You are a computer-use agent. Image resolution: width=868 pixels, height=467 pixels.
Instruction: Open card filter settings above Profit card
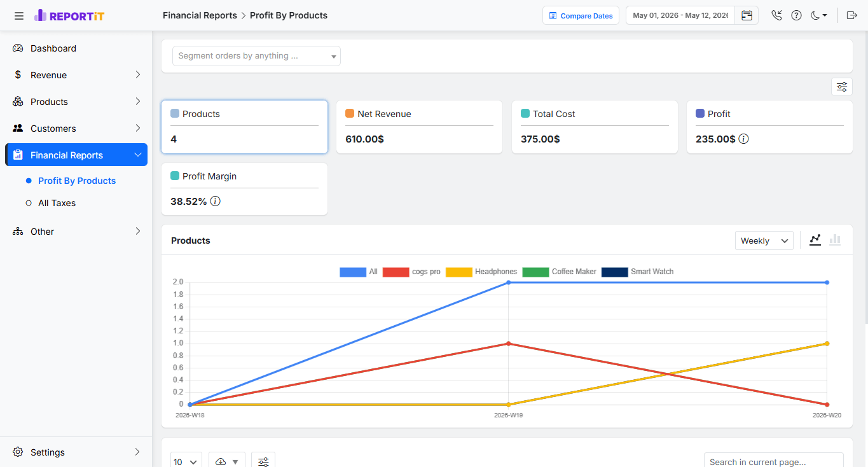coord(842,87)
